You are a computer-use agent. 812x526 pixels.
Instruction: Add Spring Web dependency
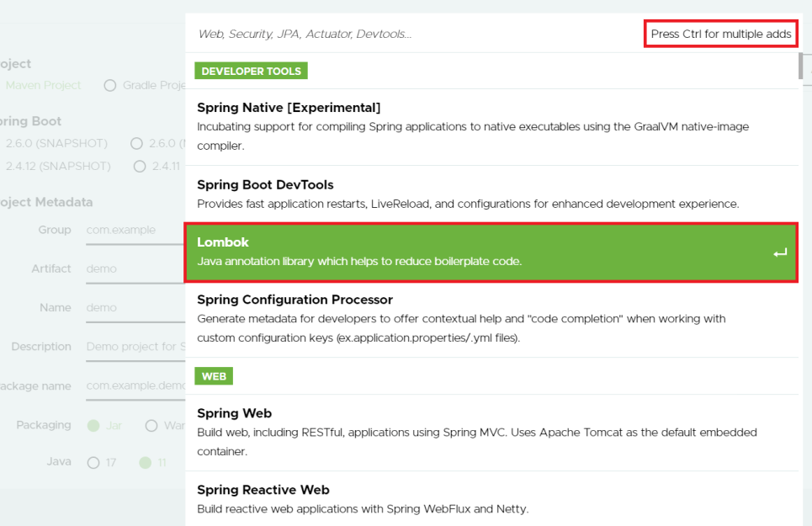pyautogui.click(x=491, y=433)
